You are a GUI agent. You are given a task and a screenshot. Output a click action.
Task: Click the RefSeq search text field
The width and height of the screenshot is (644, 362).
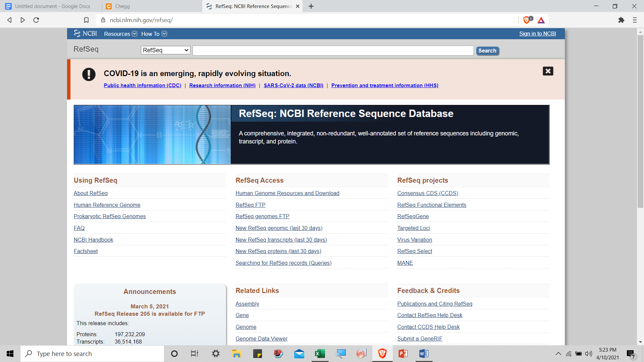pos(333,51)
